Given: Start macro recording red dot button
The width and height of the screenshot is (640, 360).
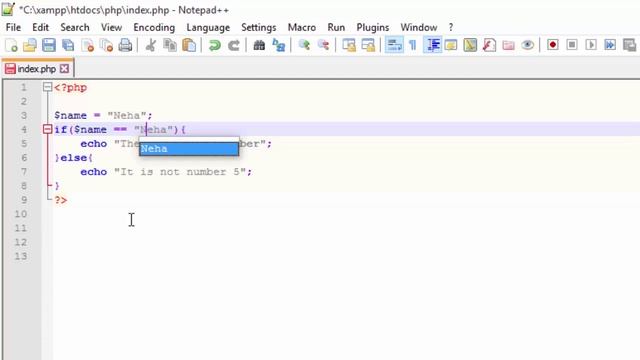Looking at the screenshot, I should coord(553,45).
